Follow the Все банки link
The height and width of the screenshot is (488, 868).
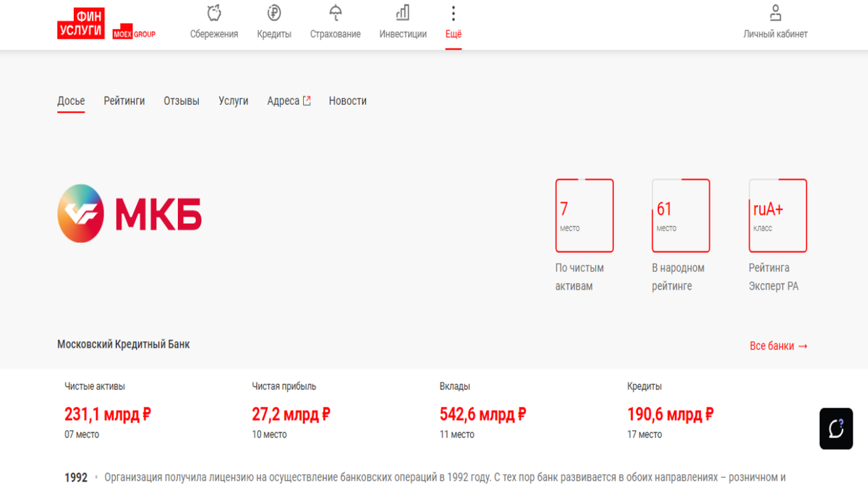coord(779,346)
